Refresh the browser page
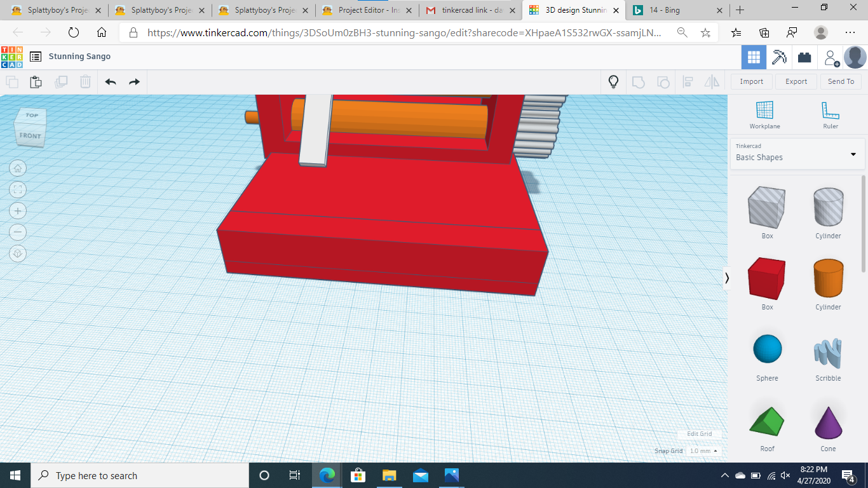 pos(73,32)
